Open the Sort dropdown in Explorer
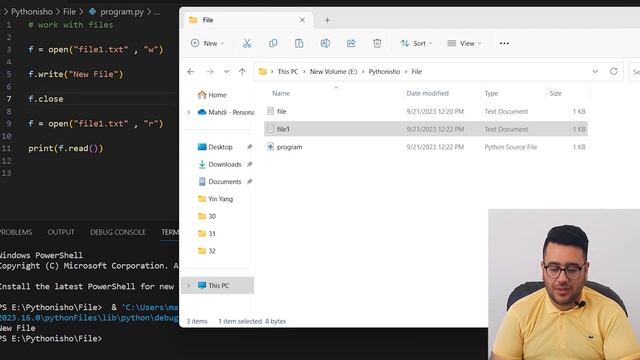The height and width of the screenshot is (360, 640). pyautogui.click(x=416, y=43)
